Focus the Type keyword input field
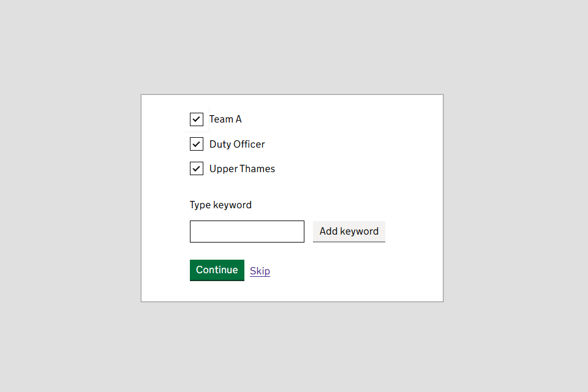588x392 pixels. pos(247,232)
